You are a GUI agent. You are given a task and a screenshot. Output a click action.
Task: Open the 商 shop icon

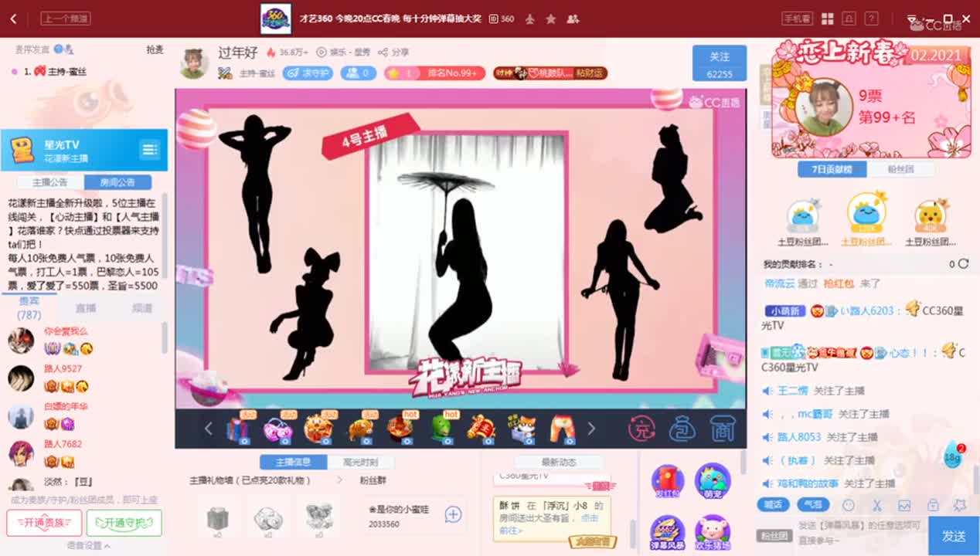[x=722, y=429]
